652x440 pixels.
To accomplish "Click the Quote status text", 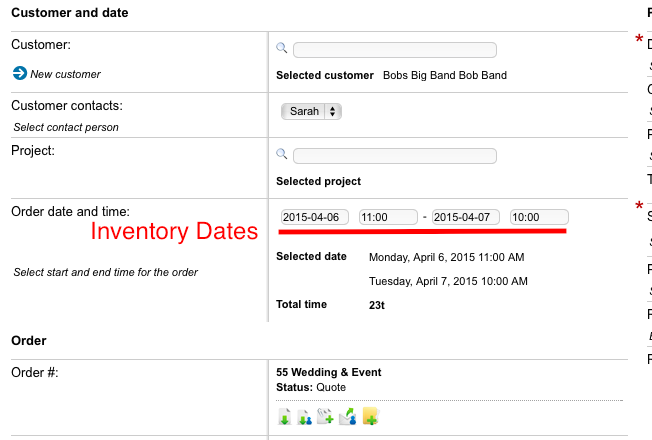I will (x=331, y=387).
